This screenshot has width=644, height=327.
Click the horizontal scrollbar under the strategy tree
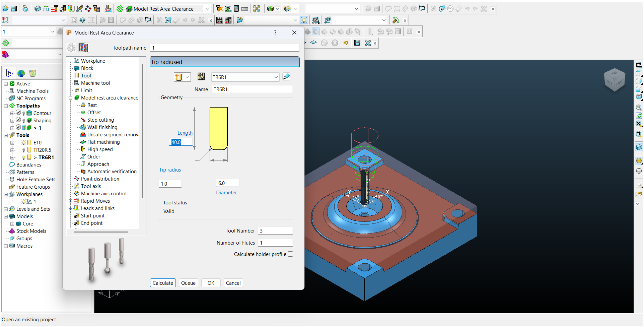[x=101, y=232]
